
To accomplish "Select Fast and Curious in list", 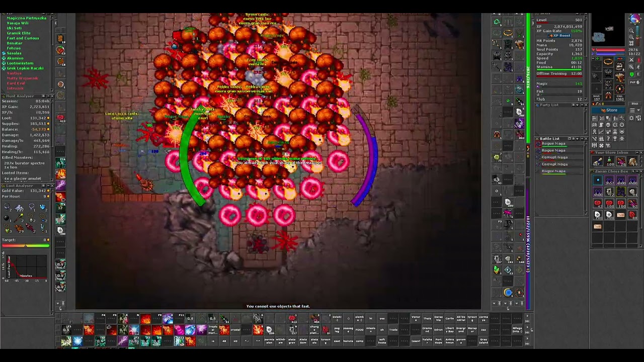I will pos(23,38).
